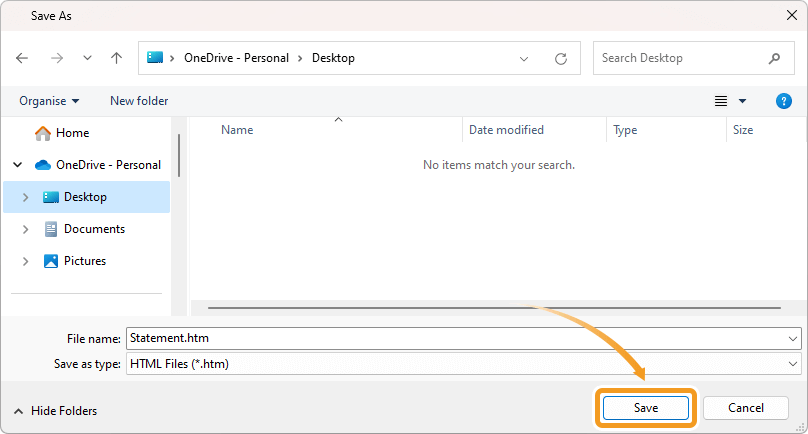The image size is (808, 434).
Task: Go forward with the right arrow
Action: pos(57,58)
